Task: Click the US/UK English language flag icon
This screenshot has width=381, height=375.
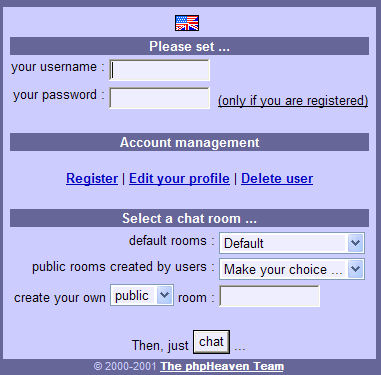Action: 187,23
